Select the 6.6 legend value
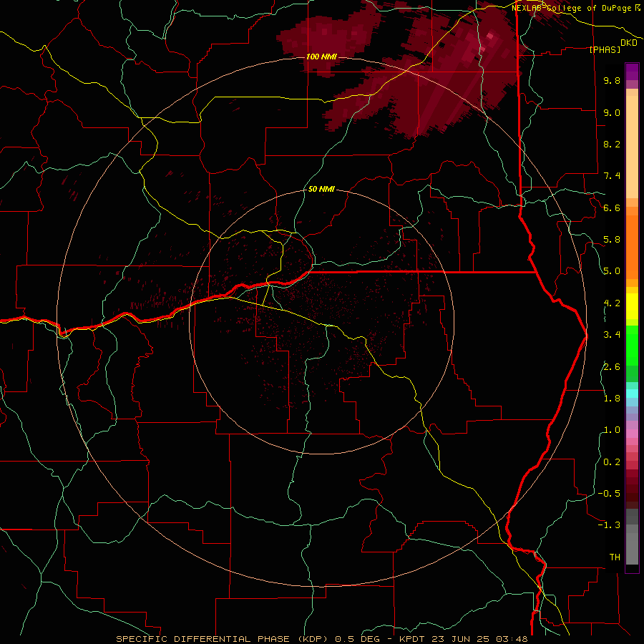644x644 pixels. coord(612,208)
